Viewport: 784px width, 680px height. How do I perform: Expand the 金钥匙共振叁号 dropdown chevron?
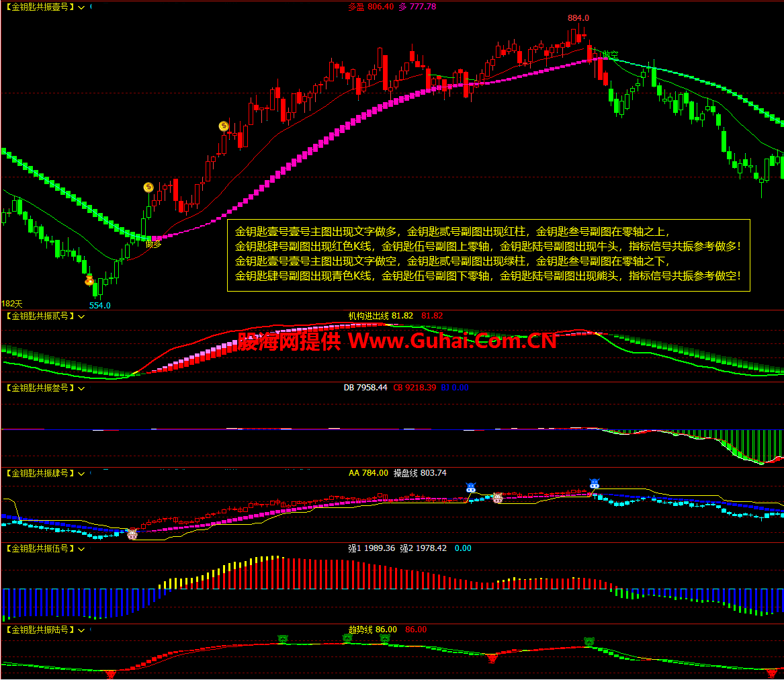(x=81, y=388)
